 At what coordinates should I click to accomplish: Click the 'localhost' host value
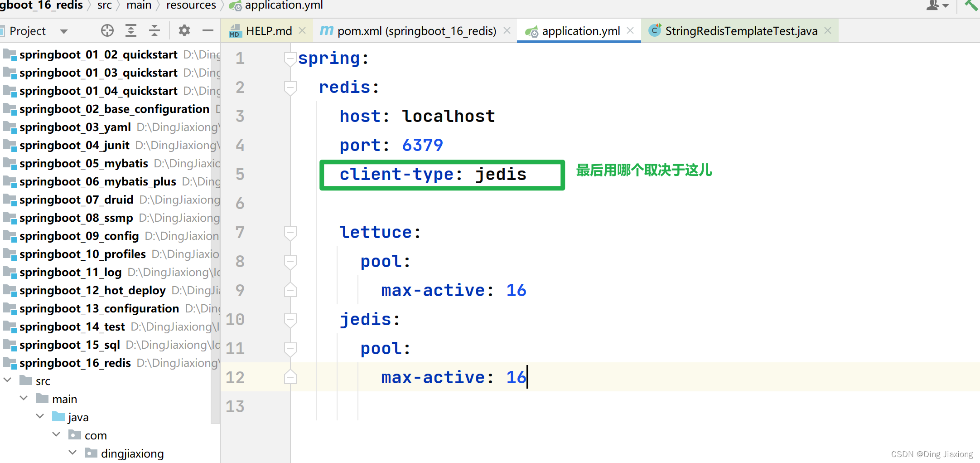pyautogui.click(x=449, y=117)
